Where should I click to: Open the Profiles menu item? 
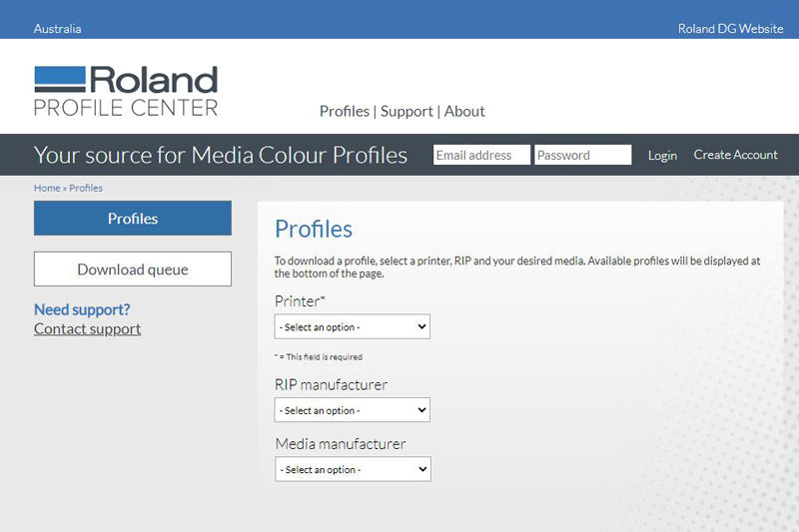[x=344, y=111]
